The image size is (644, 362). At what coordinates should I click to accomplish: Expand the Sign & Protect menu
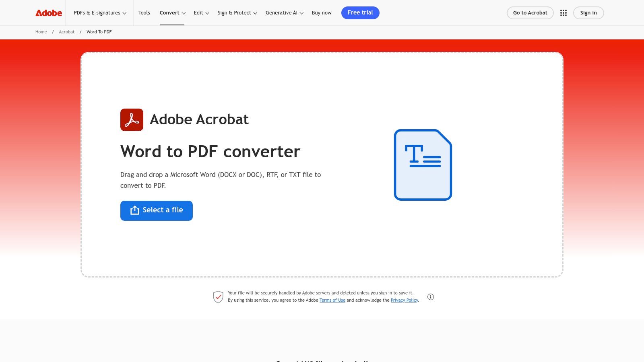237,12
